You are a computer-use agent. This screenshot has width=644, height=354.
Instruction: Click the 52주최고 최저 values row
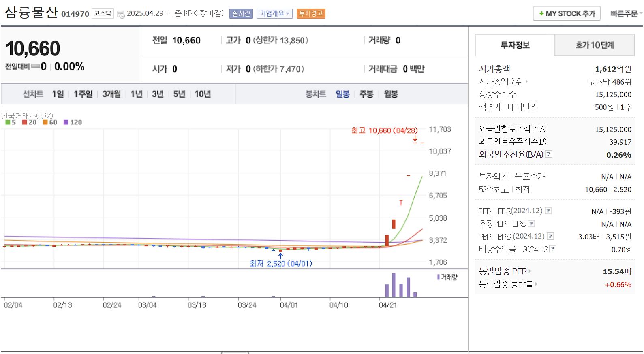pos(555,189)
